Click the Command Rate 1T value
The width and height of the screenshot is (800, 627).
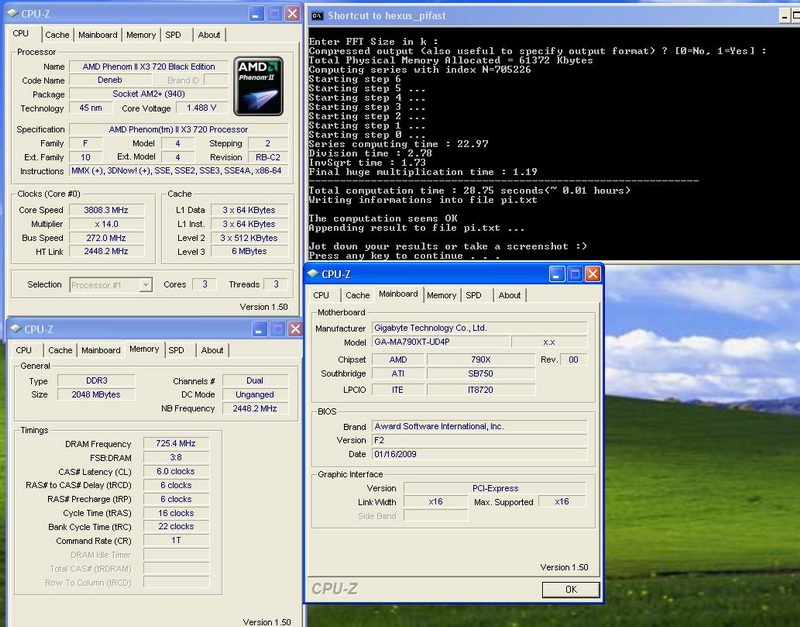point(176,540)
